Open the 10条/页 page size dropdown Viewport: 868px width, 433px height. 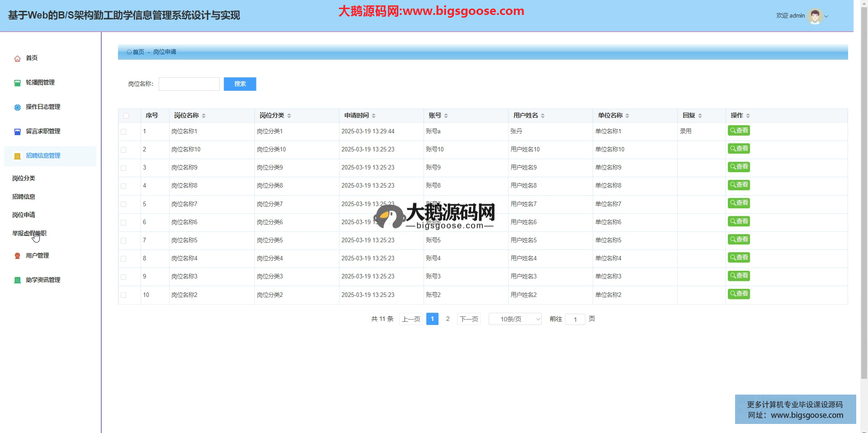point(515,319)
